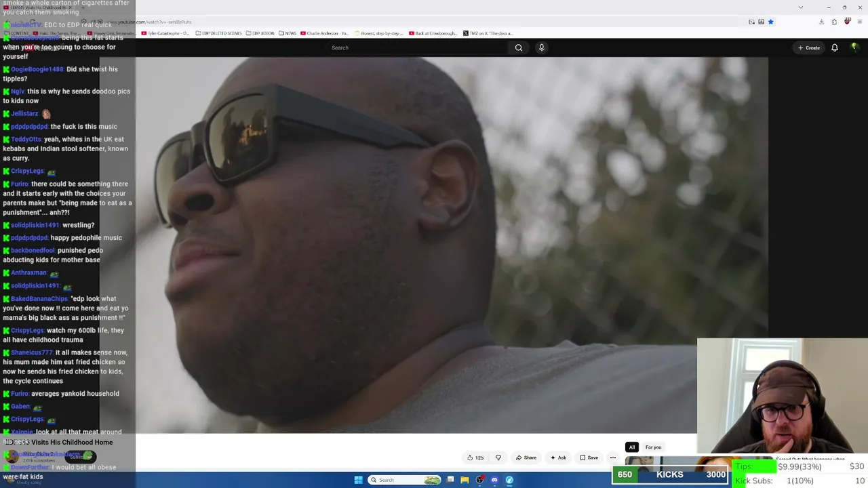This screenshot has height=488, width=868.
Task: Open the EDP JIDEON bookmark folder
Action: point(260,33)
